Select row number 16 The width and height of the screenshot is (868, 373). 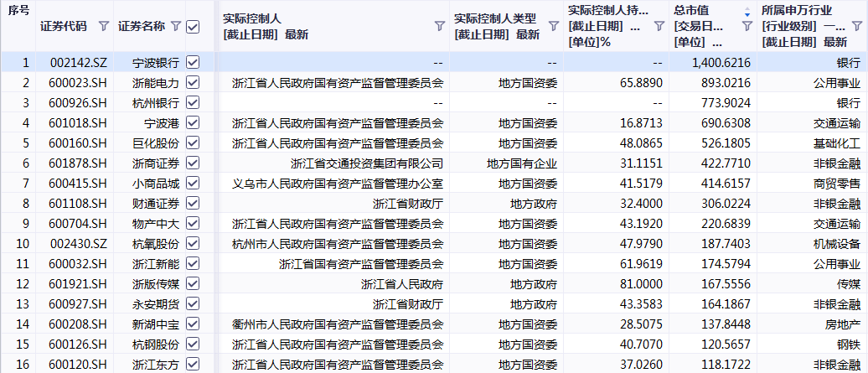click(23, 364)
